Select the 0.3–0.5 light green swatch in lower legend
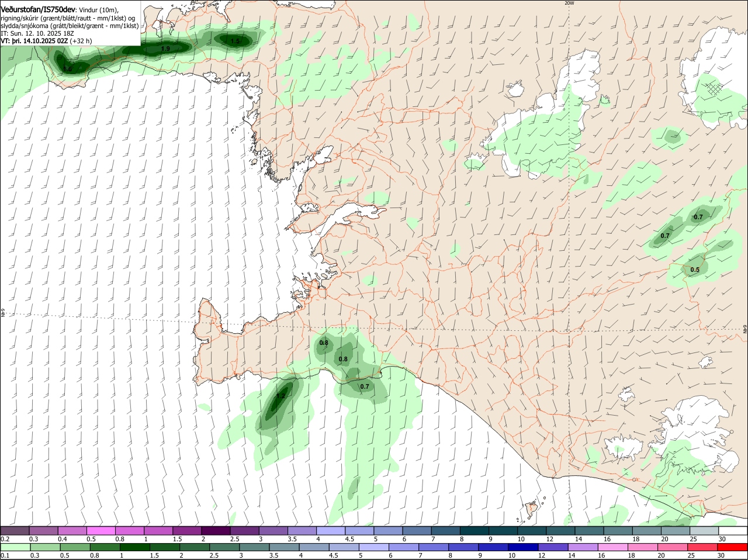Screen dimensions: 748x560 [x=45, y=547]
